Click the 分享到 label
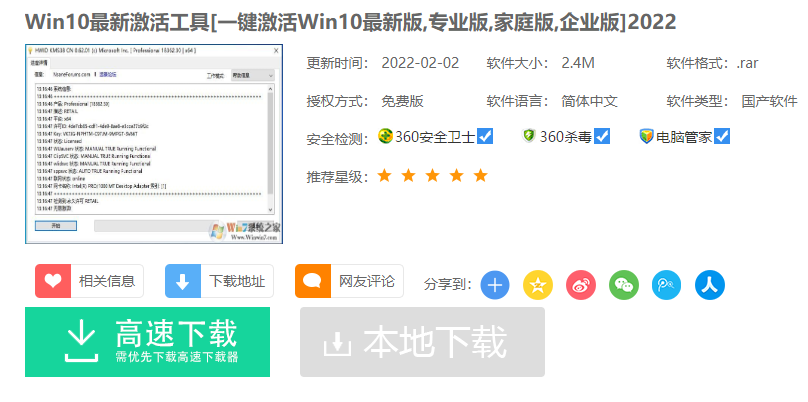Screen dimensions: 808x402 tap(448, 284)
